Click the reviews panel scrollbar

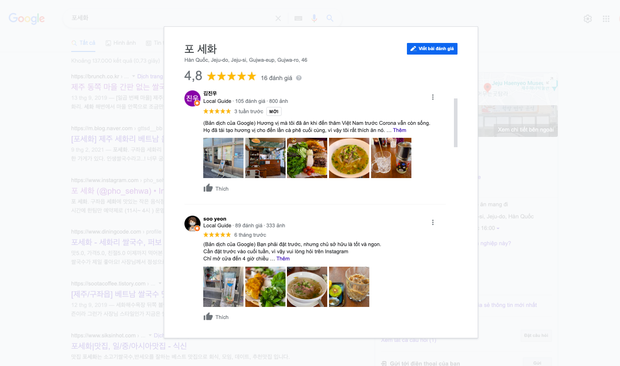456,123
